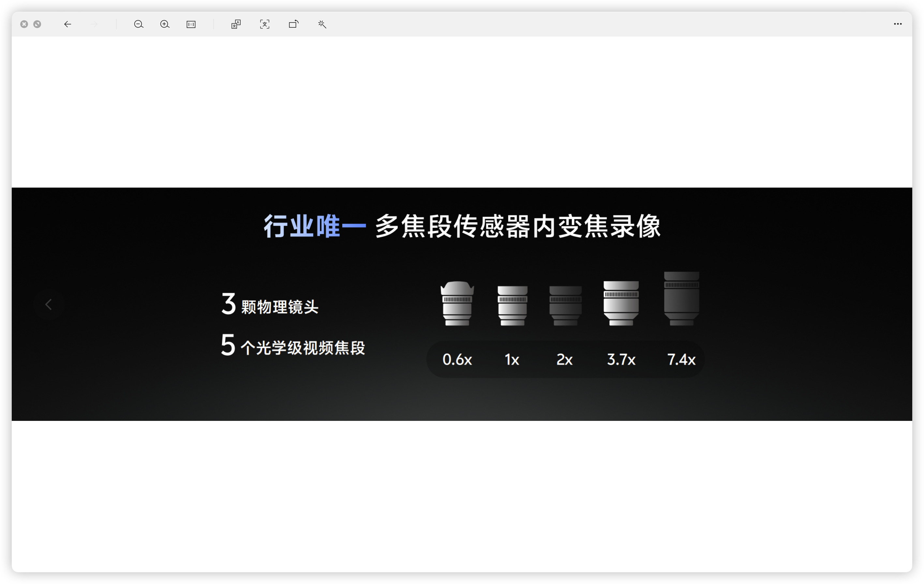Image resolution: width=924 pixels, height=584 pixels.
Task: Zoom in with the plus magnifier
Action: (165, 24)
